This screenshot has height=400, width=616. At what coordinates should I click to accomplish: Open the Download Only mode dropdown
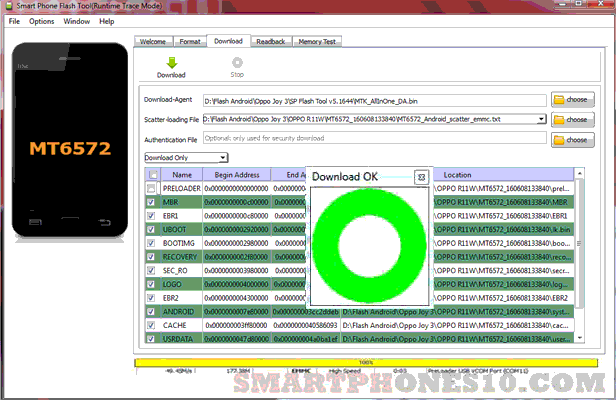(x=186, y=158)
